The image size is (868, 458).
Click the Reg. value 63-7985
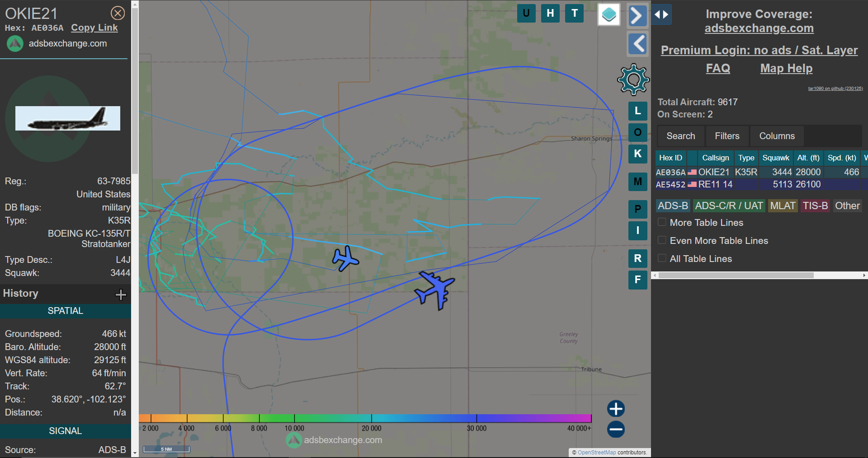(113, 181)
